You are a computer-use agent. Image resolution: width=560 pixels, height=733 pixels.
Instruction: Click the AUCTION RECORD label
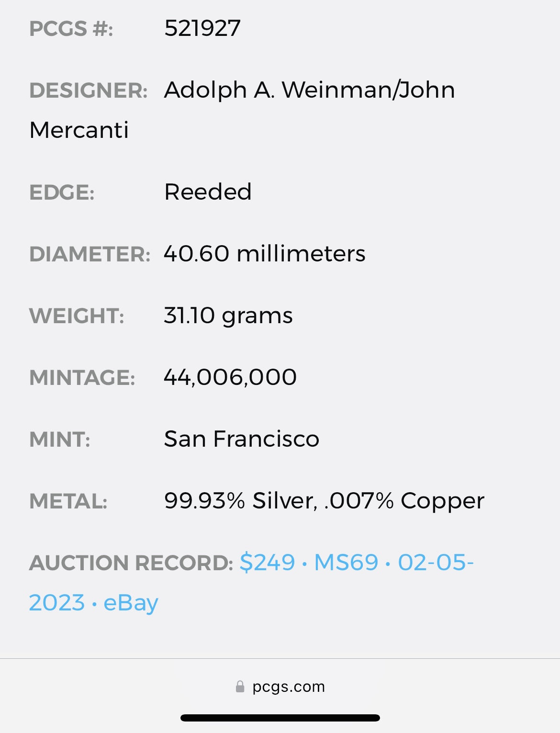coord(131,563)
